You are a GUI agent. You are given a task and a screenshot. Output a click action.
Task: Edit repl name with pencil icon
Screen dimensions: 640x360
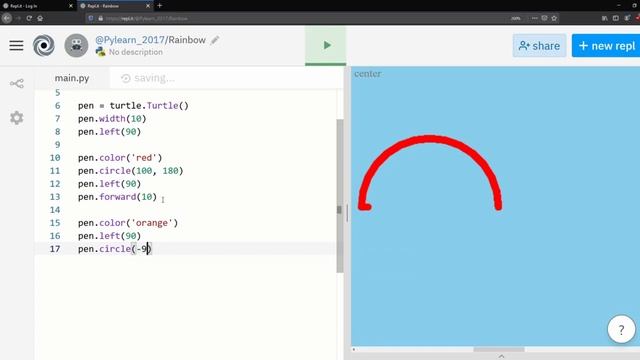(x=215, y=40)
